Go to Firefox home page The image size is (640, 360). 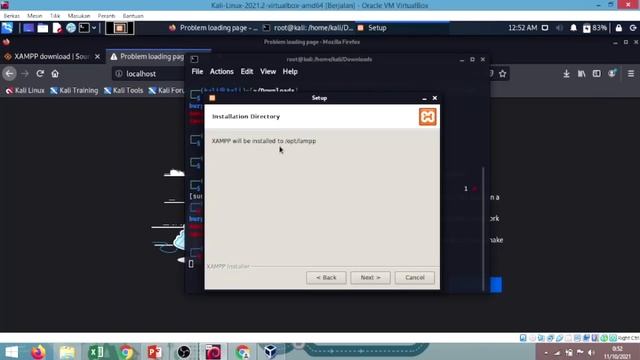[x=55, y=74]
